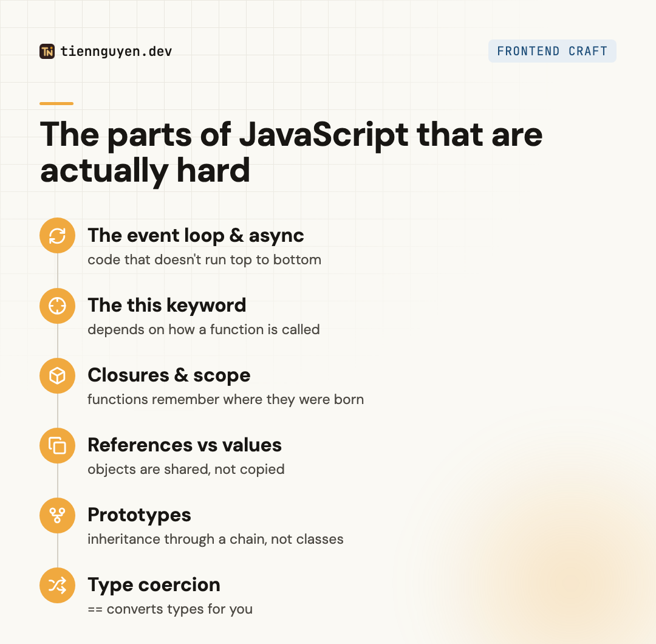Select 'code that doesn't run top to bottom'
Image resolution: width=656 pixels, height=644 pixels.
204,259
